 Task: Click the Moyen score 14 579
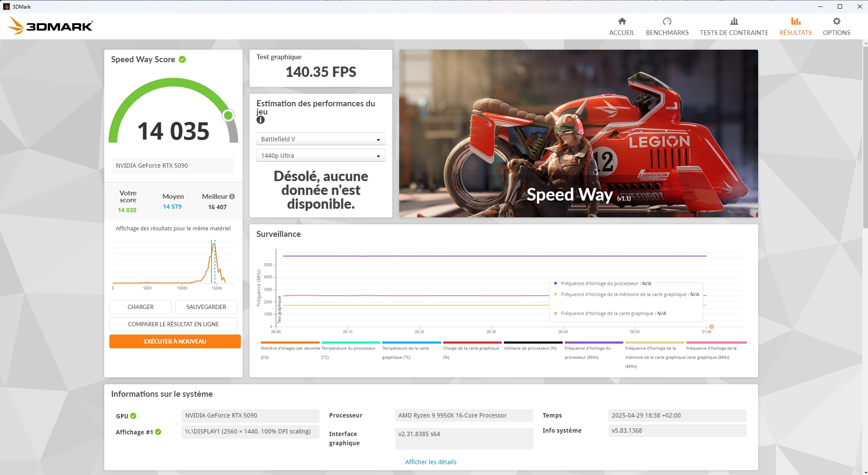point(172,207)
